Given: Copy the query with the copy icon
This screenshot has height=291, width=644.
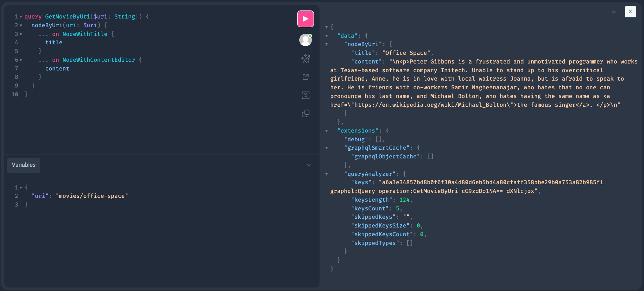Looking at the screenshot, I should 306,113.
